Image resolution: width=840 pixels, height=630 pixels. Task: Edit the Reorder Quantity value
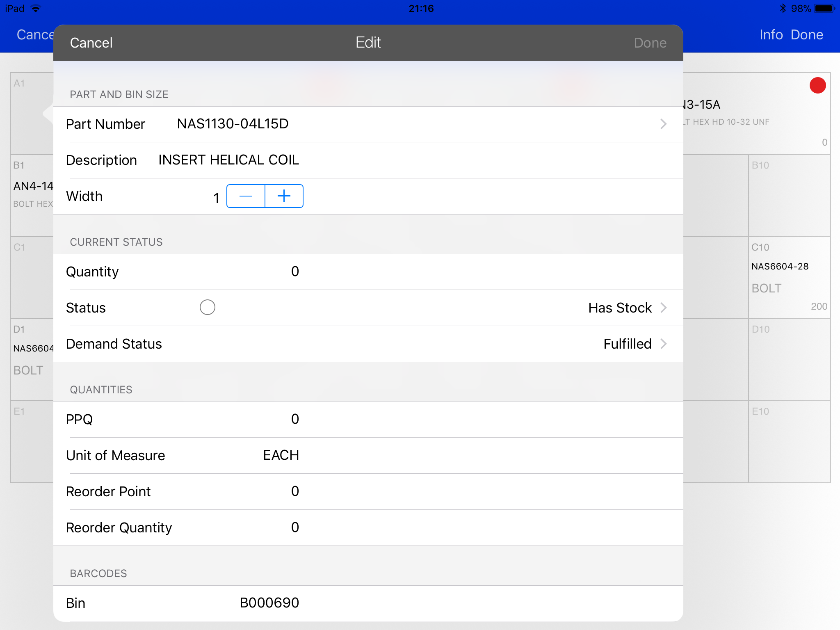[x=294, y=527]
